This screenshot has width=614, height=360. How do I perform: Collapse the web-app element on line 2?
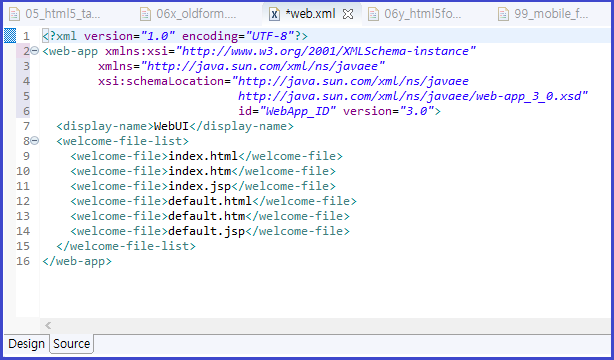(x=35, y=51)
